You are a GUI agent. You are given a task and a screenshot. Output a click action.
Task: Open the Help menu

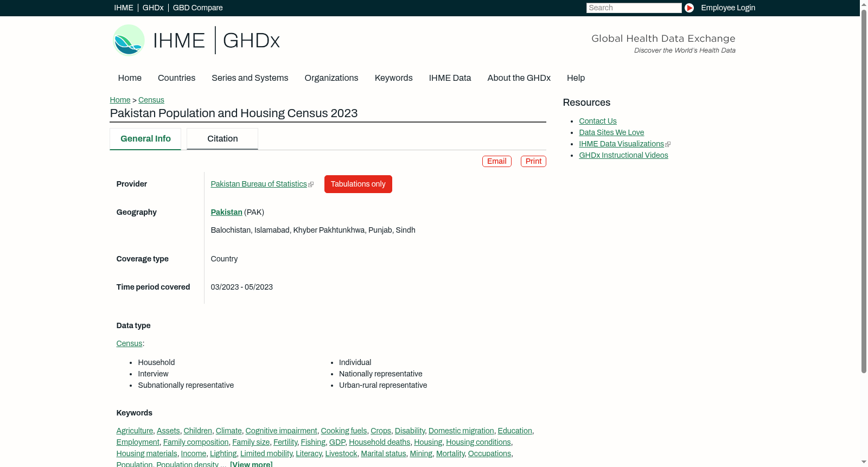(576, 78)
